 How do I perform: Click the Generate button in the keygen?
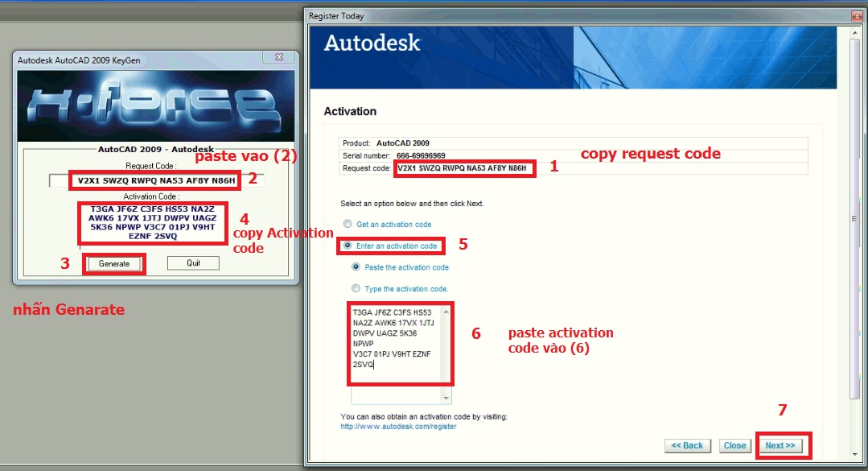pos(113,263)
